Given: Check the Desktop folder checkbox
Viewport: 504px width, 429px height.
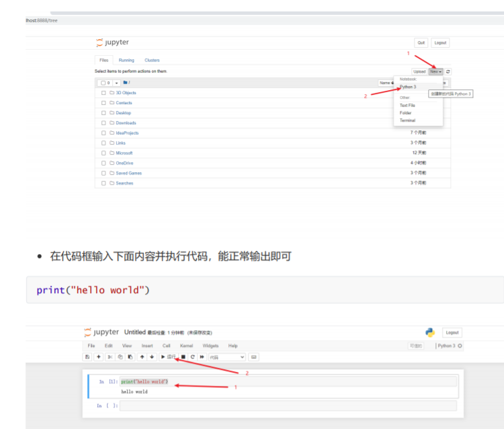Looking at the screenshot, I should [x=103, y=113].
